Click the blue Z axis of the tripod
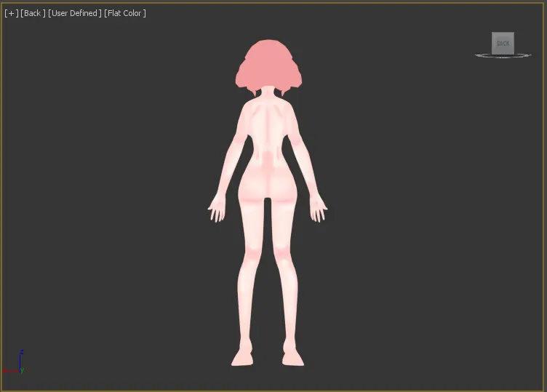The width and height of the screenshot is (547, 392). [20, 359]
